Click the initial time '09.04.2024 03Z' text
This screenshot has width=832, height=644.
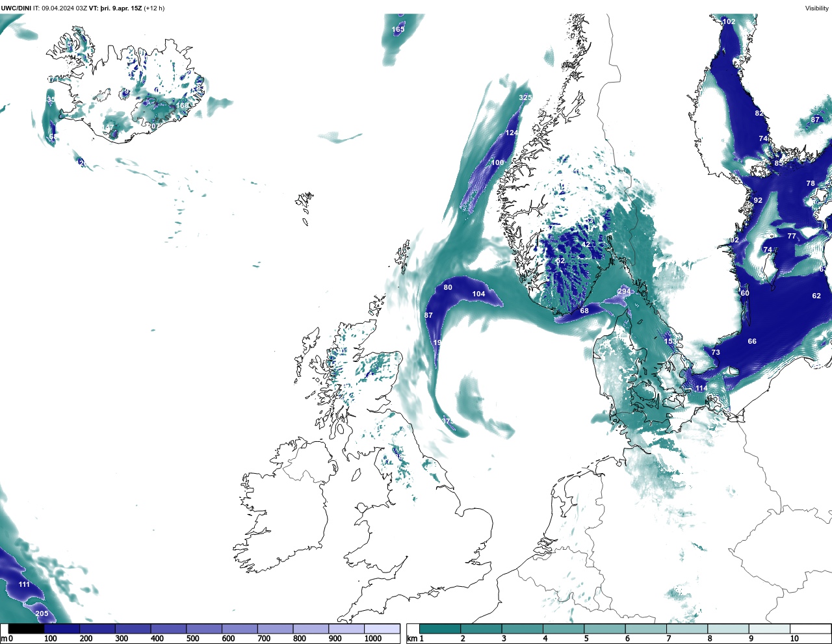64,8
